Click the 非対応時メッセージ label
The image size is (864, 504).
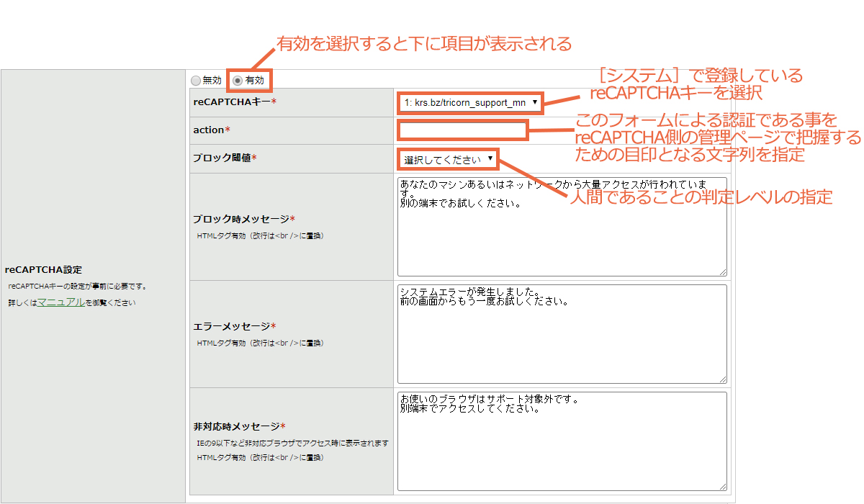[239, 426]
